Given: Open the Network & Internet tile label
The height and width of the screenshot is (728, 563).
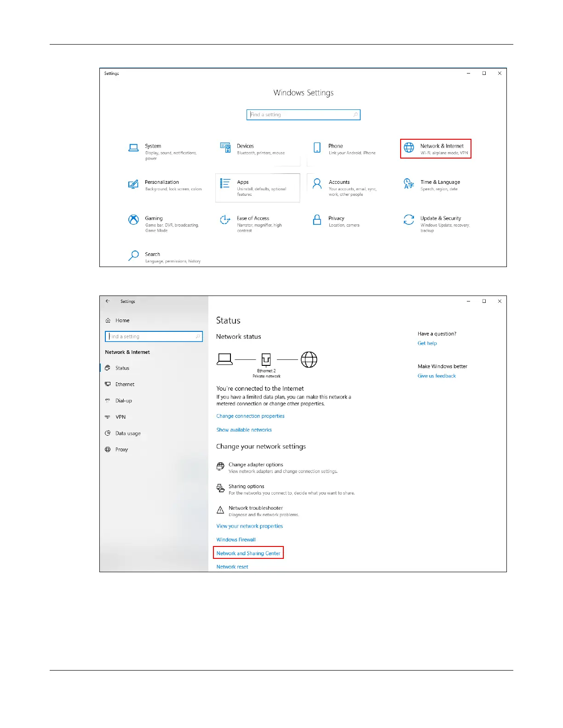Looking at the screenshot, I should tap(442, 146).
